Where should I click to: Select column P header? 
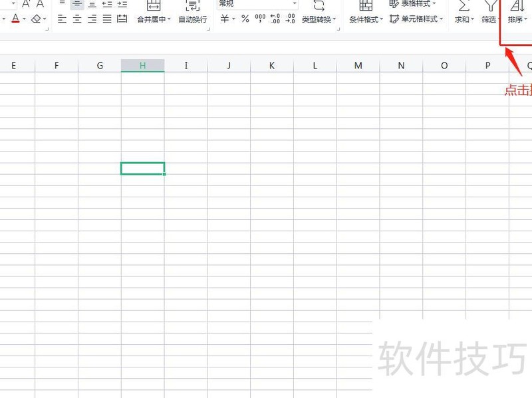[487, 66]
